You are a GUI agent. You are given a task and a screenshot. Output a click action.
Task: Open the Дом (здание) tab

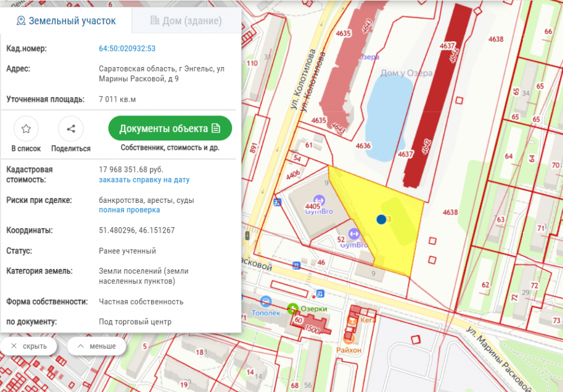[x=186, y=21]
